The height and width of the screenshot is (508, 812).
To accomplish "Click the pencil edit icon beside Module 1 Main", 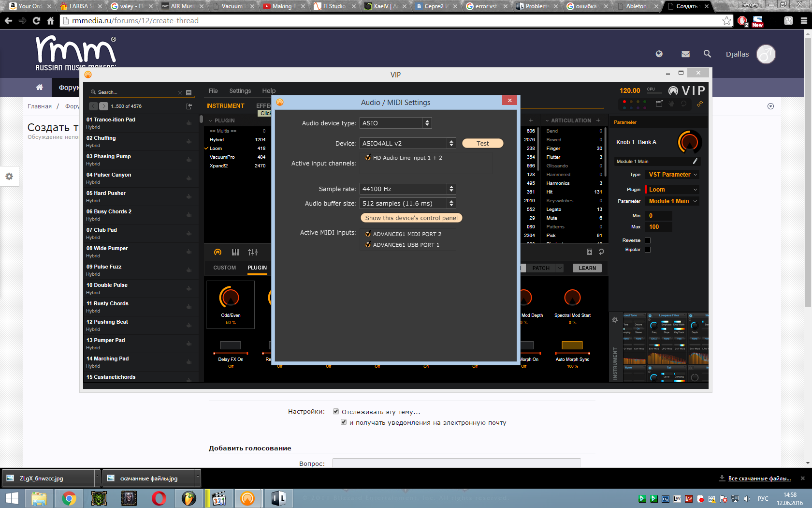I will point(695,161).
